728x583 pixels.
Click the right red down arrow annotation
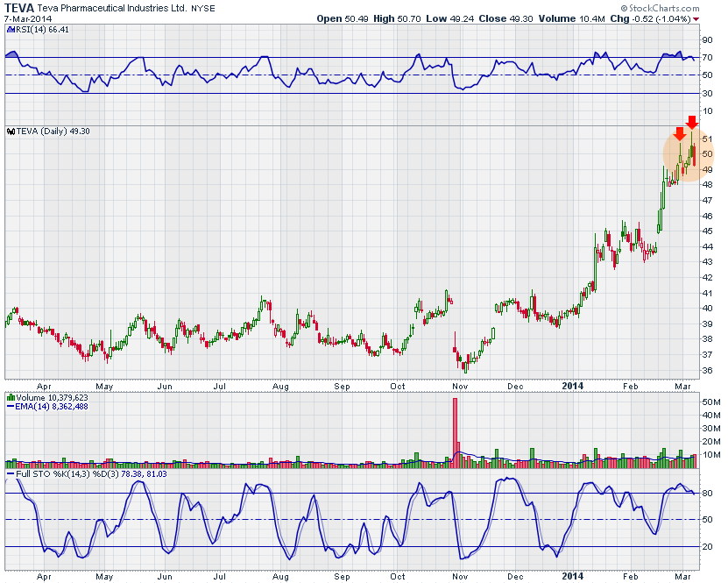(x=691, y=122)
